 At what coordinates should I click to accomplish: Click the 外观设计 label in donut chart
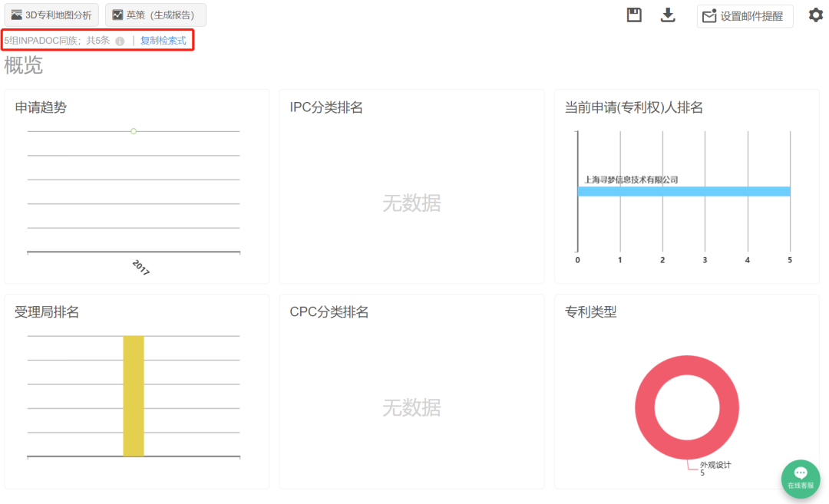pos(715,465)
